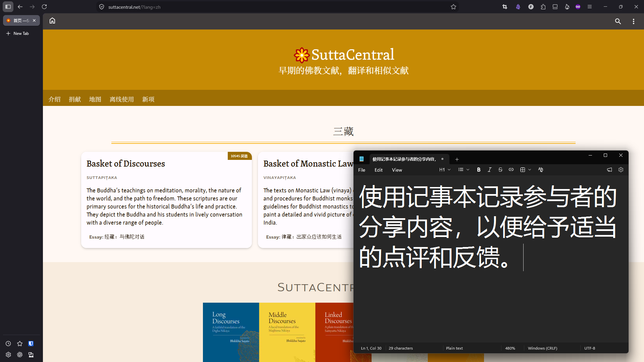The width and height of the screenshot is (644, 362).
Task: Open the Middle Discourses book cover
Action: point(287,332)
